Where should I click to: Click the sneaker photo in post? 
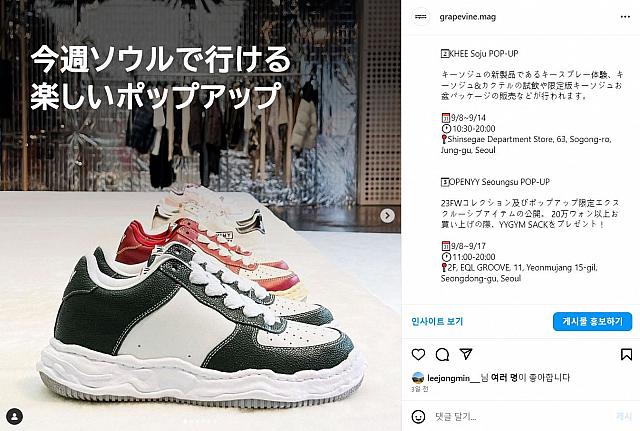point(200,216)
